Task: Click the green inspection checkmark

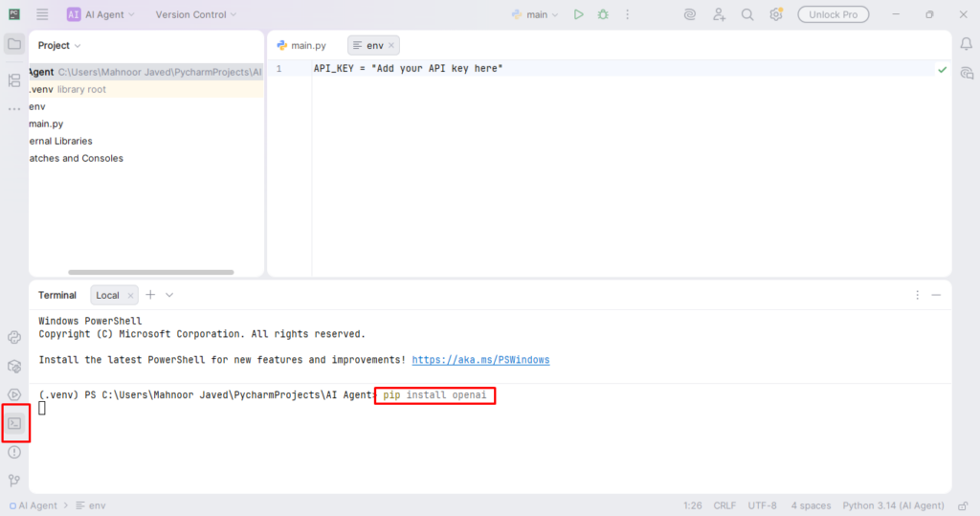Action: pos(943,70)
